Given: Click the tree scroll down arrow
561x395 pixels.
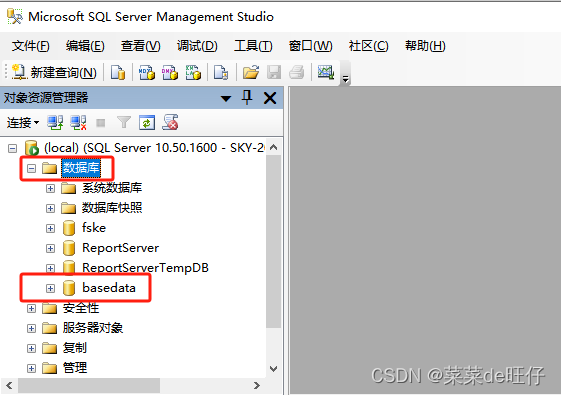Looking at the screenshot, I should pos(274,369).
